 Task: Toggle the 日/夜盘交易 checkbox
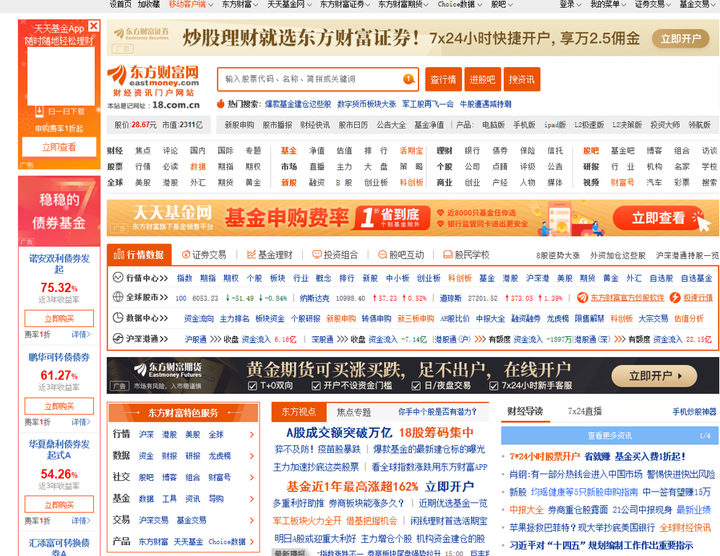pyautogui.click(x=416, y=386)
